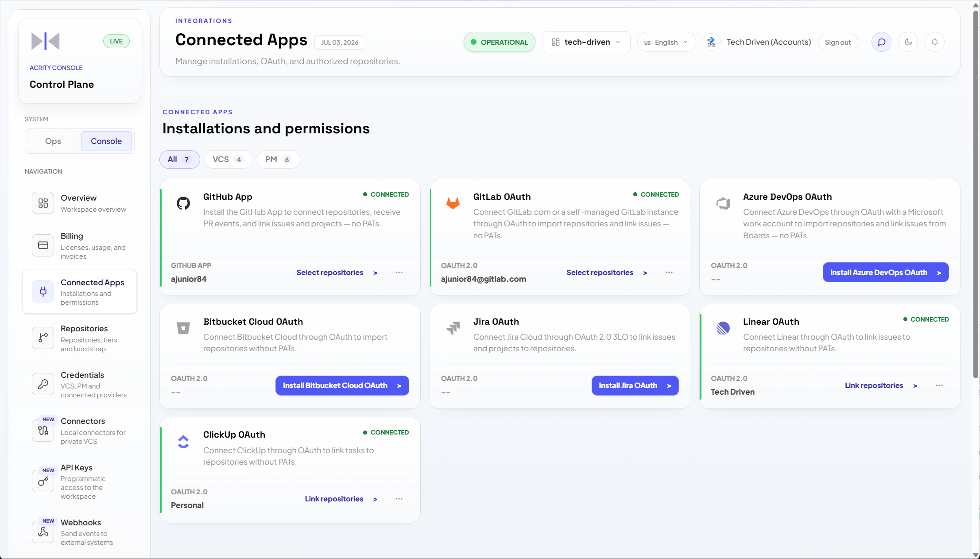Open the English language dropdown
The width and height of the screenshot is (980, 559).
pyautogui.click(x=666, y=42)
